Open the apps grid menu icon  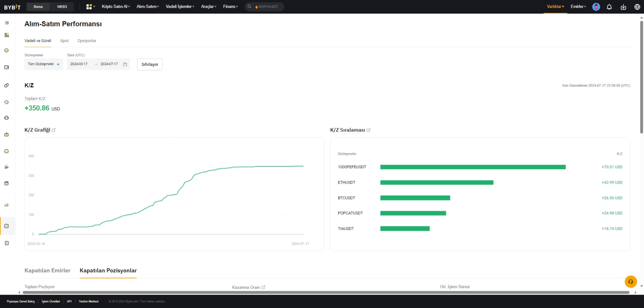coord(90,7)
